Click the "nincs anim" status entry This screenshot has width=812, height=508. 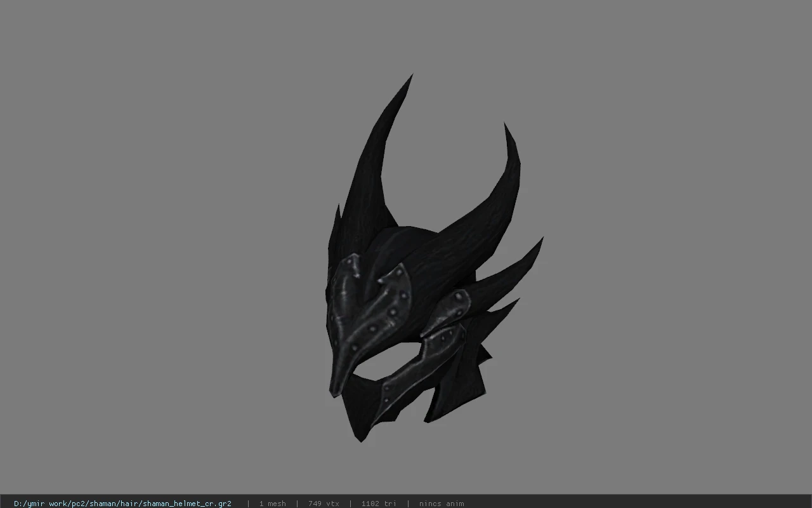pos(442,504)
